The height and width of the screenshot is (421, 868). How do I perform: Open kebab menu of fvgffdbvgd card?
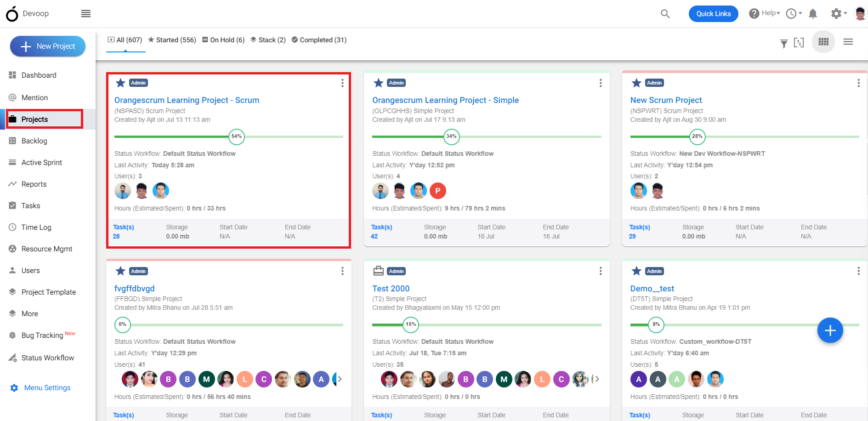coord(342,271)
